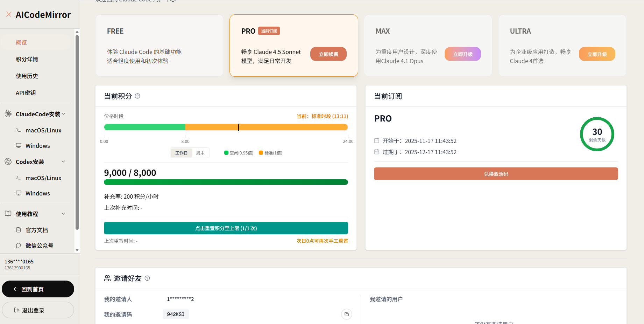
Task: Click the Claude asterisk icon beside ClaudeCode安装
Action: click(x=8, y=114)
